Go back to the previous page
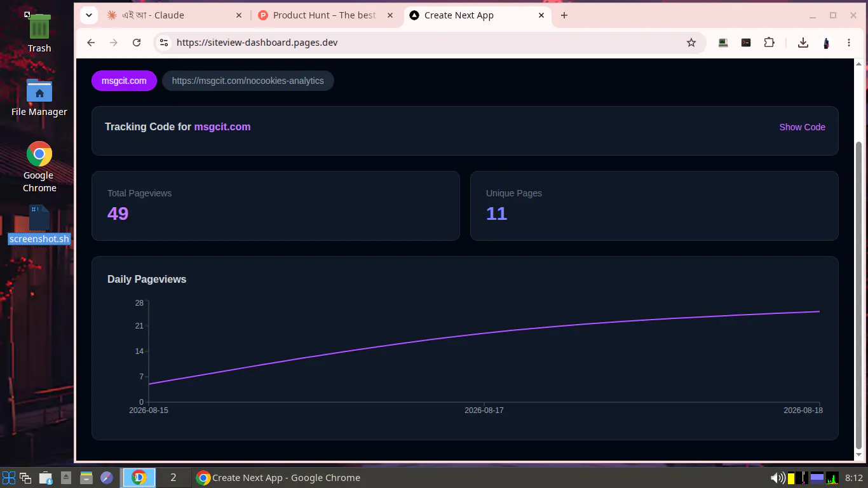 pos(91,43)
